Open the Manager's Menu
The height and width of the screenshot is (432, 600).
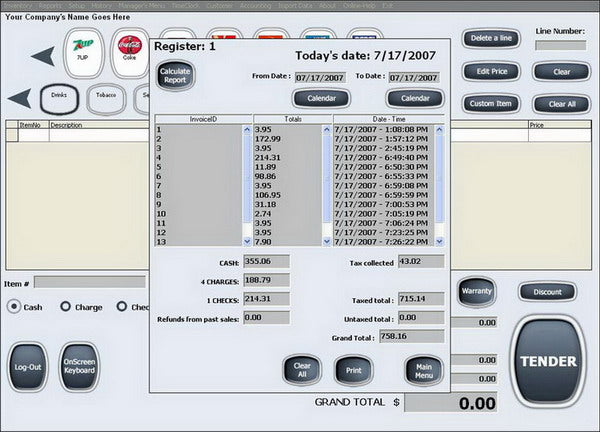142,6
